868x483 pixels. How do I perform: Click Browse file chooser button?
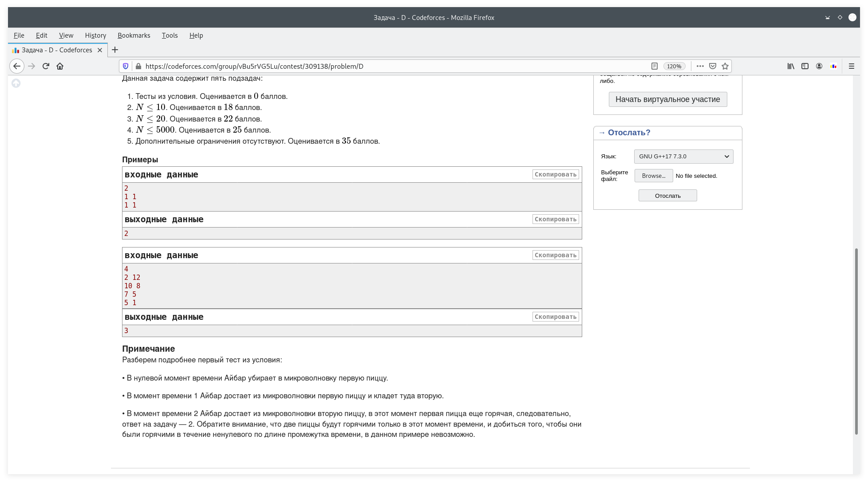[653, 176]
